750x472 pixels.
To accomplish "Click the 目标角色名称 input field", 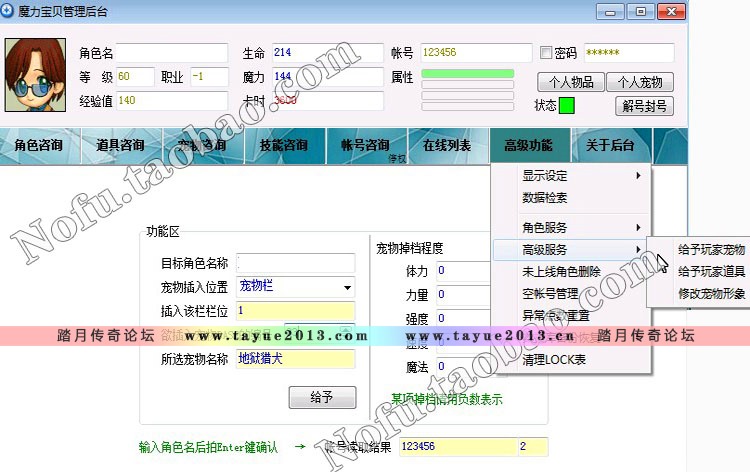I will pyautogui.click(x=296, y=263).
